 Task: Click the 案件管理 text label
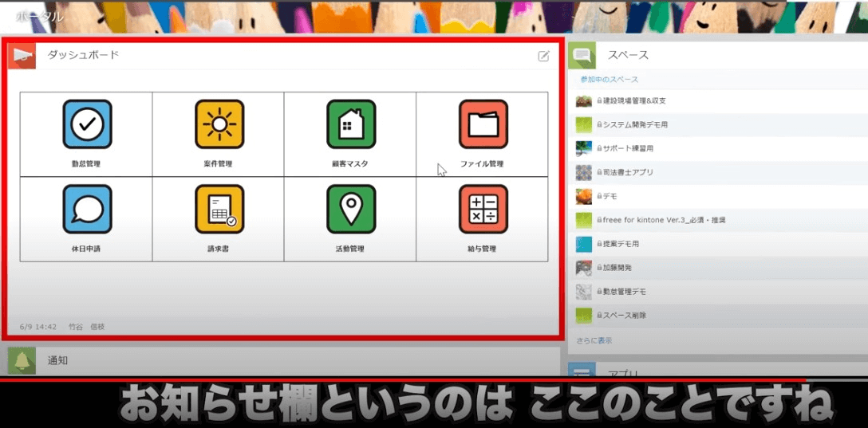(218, 163)
